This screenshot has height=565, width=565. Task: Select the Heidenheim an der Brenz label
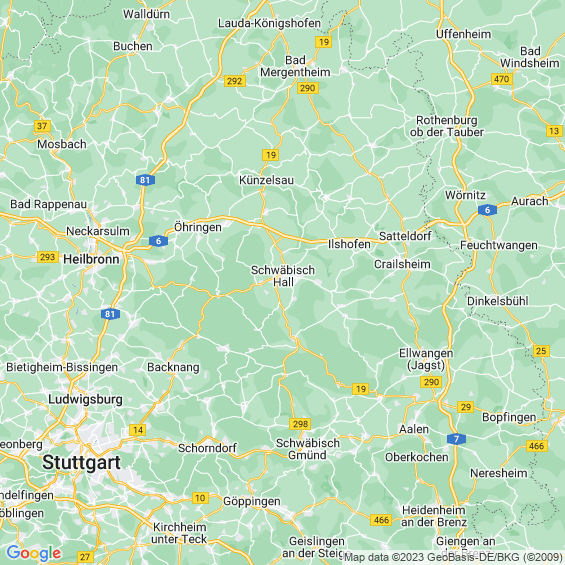pos(434,516)
